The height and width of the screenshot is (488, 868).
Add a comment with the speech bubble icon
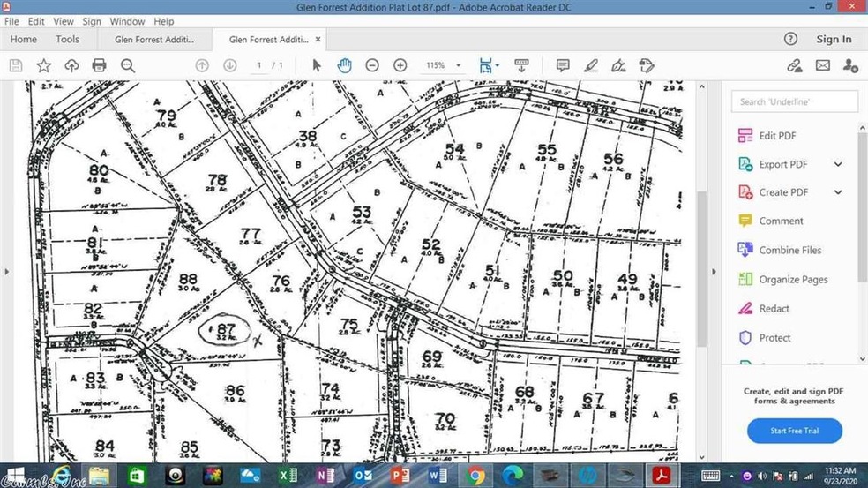tap(563, 65)
